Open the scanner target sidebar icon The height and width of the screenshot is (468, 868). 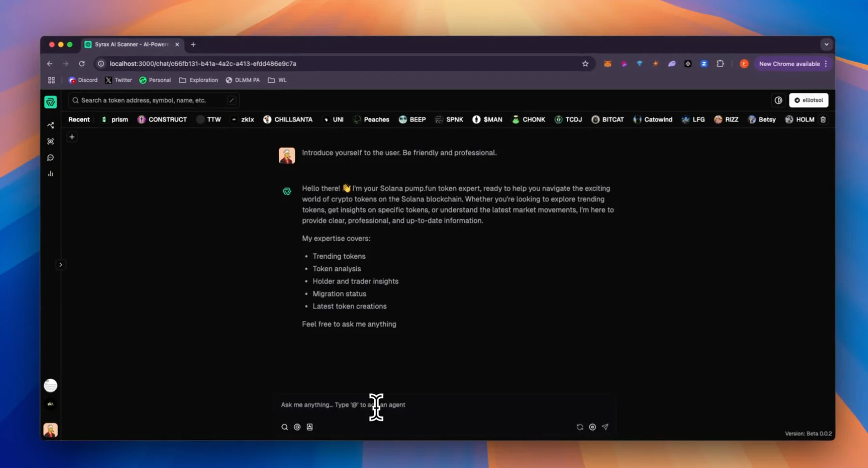50,141
